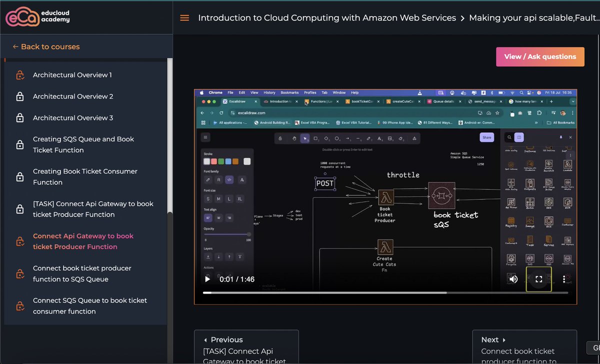This screenshot has width=600, height=364.
Task: Select the diamond shape tool
Action: 326,138
